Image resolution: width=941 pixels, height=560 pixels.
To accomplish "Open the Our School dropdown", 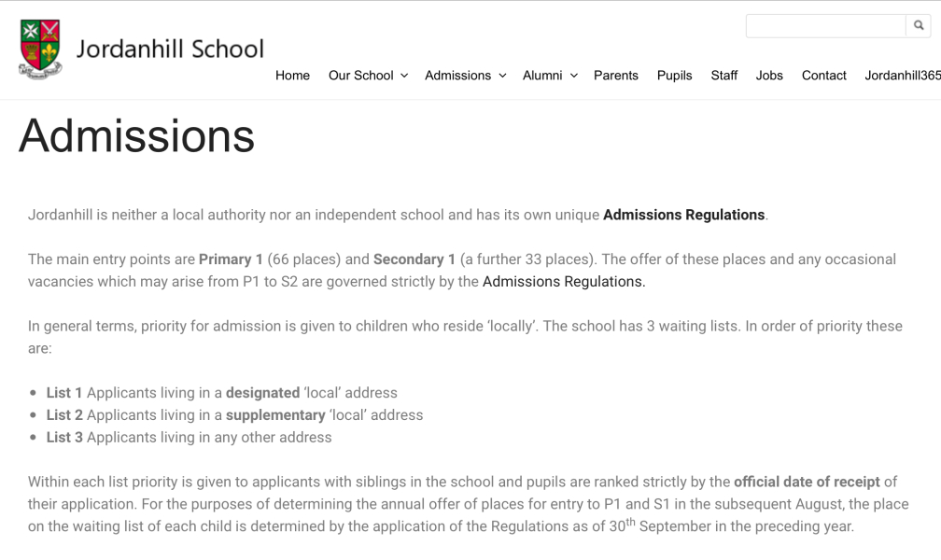I will pyautogui.click(x=362, y=76).
